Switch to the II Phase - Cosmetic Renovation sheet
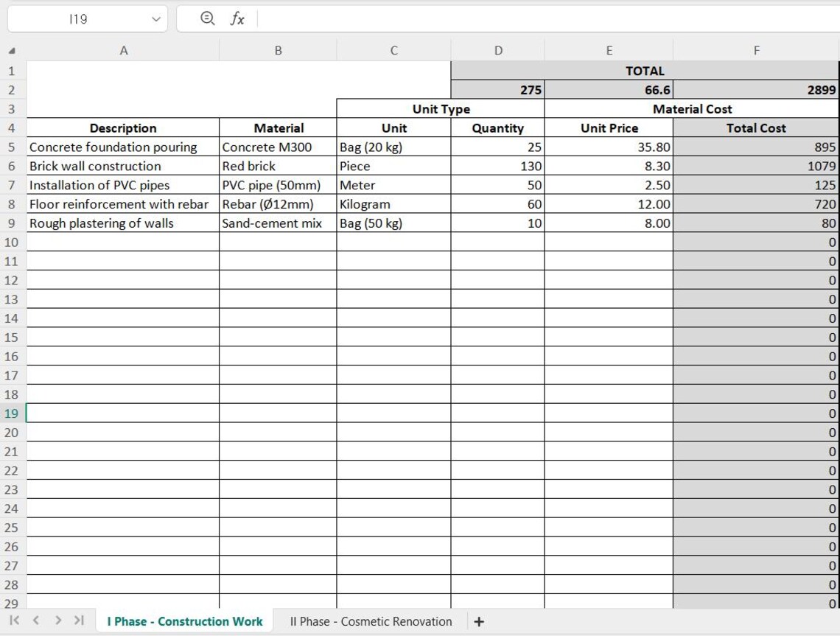This screenshot has height=636, width=840. pyautogui.click(x=370, y=621)
